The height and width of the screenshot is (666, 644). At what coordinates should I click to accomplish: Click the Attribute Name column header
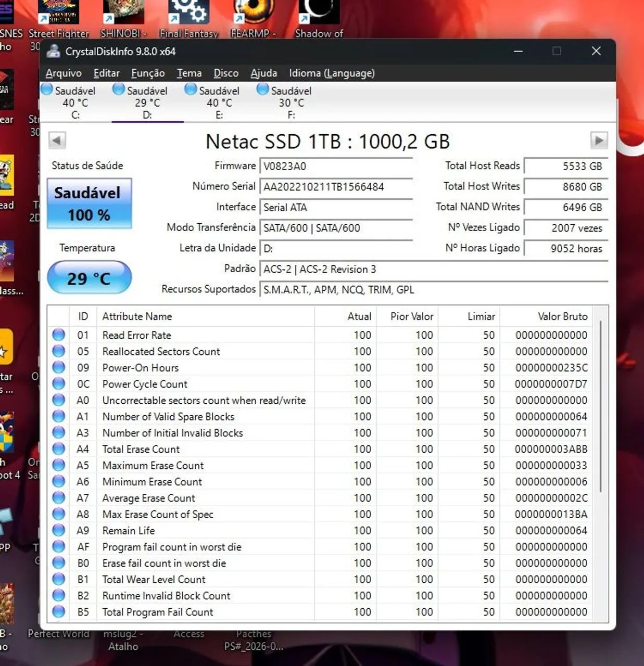(x=206, y=316)
